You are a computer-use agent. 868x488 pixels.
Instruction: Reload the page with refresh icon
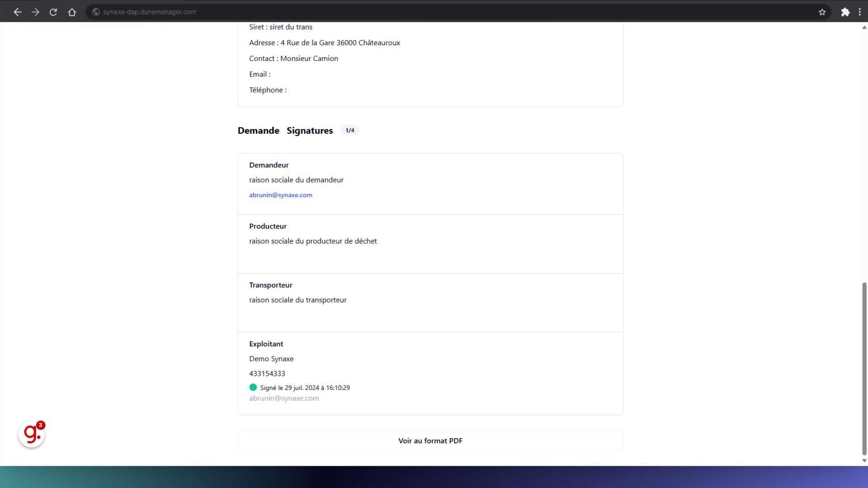pos(53,12)
